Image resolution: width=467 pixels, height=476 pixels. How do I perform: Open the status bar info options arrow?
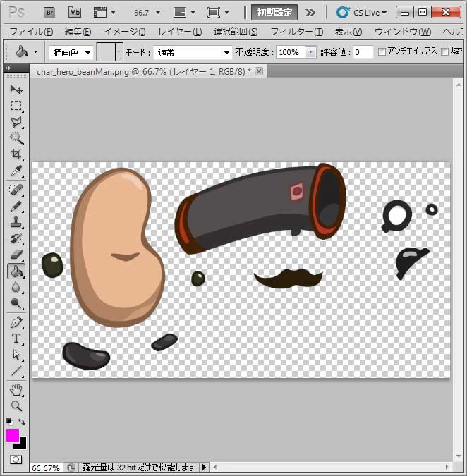pyautogui.click(x=204, y=467)
